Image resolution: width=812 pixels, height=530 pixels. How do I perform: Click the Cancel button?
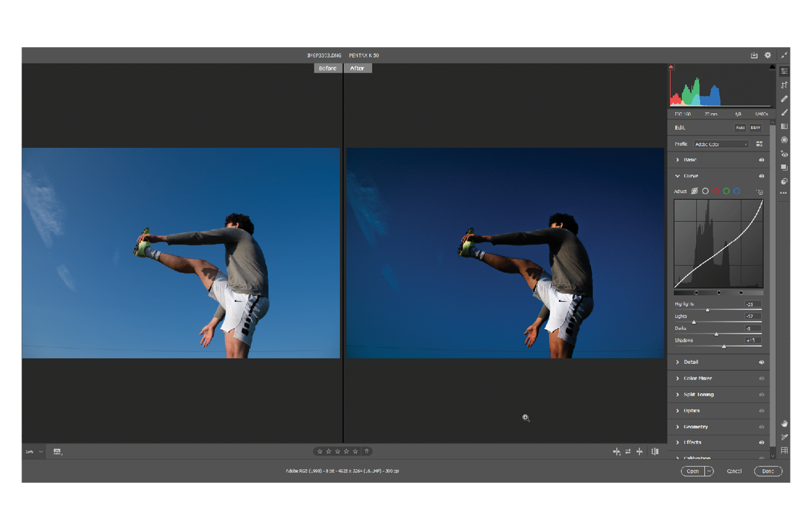734,471
